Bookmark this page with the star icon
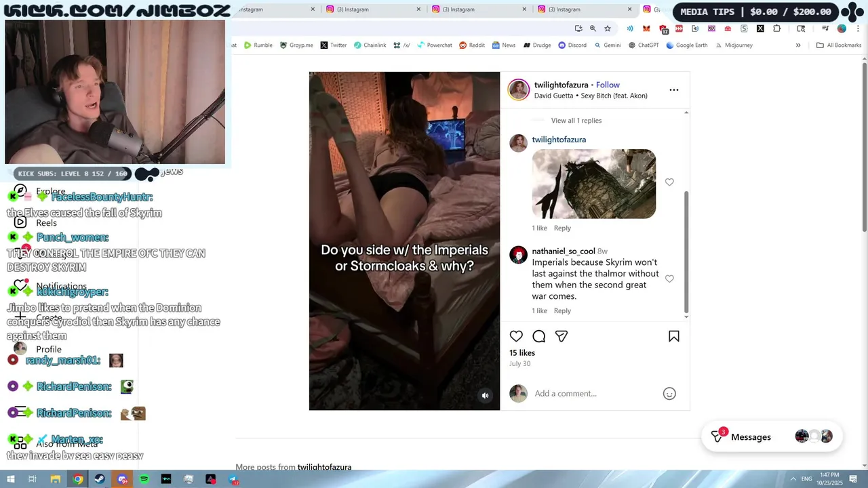 point(608,28)
